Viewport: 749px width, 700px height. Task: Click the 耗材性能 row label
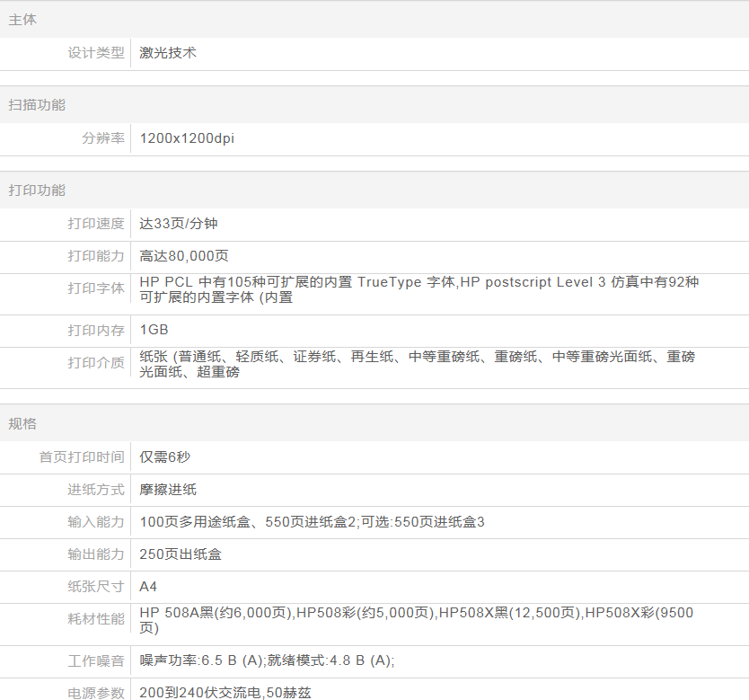click(96, 619)
